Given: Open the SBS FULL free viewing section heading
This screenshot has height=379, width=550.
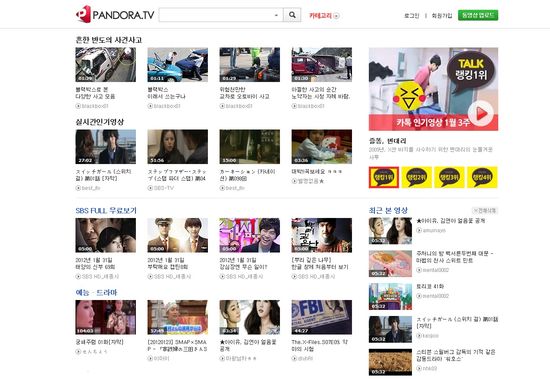Looking at the screenshot, I should (106, 211).
